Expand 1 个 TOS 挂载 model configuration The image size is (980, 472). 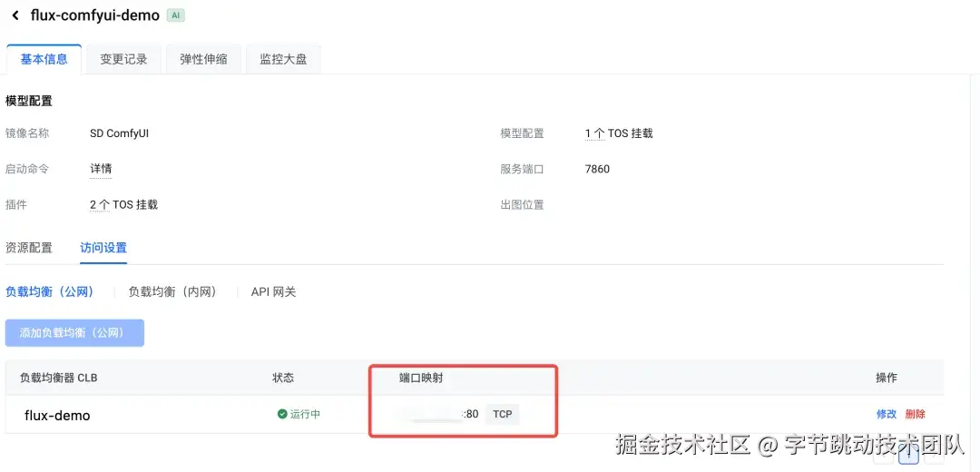[x=619, y=133]
